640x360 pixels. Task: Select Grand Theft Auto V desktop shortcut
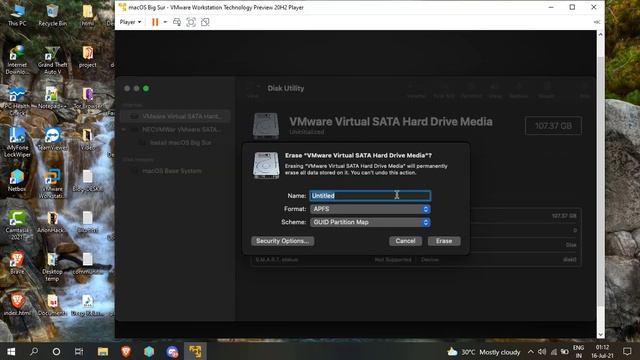[x=52, y=60]
